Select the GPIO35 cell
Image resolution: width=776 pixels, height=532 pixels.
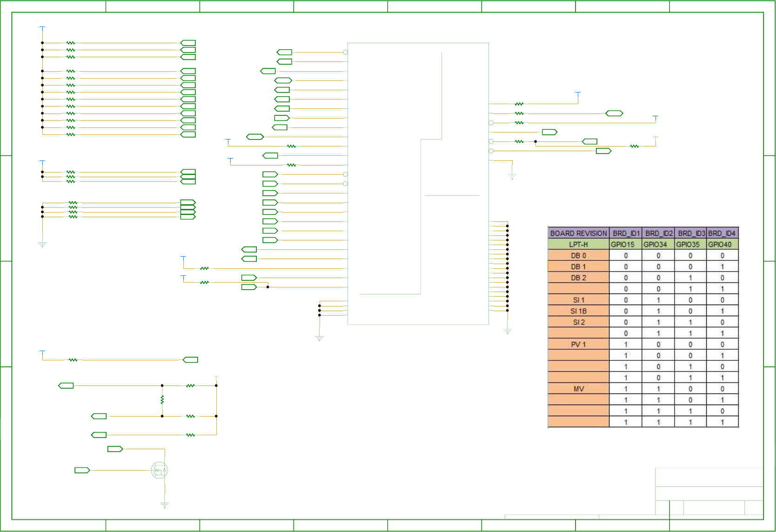[x=691, y=244]
